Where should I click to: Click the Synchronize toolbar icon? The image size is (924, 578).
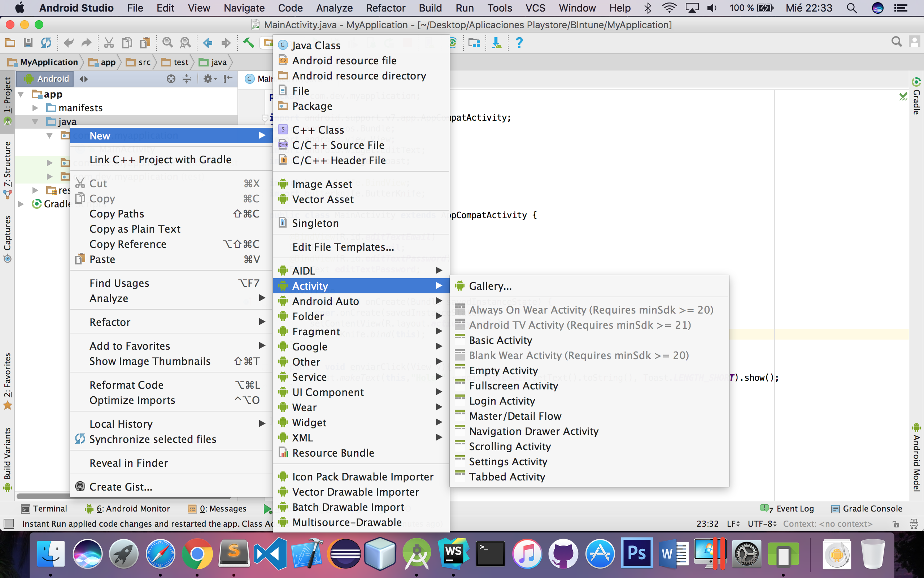[46, 42]
